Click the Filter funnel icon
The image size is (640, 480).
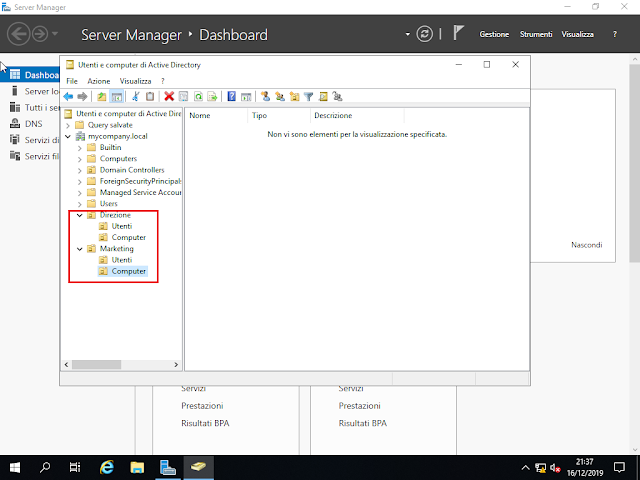point(309,97)
